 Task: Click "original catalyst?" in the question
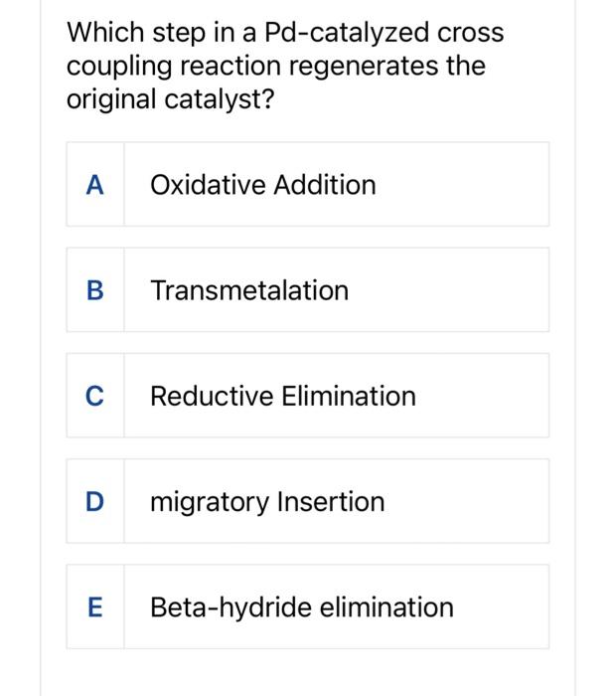[169, 100]
